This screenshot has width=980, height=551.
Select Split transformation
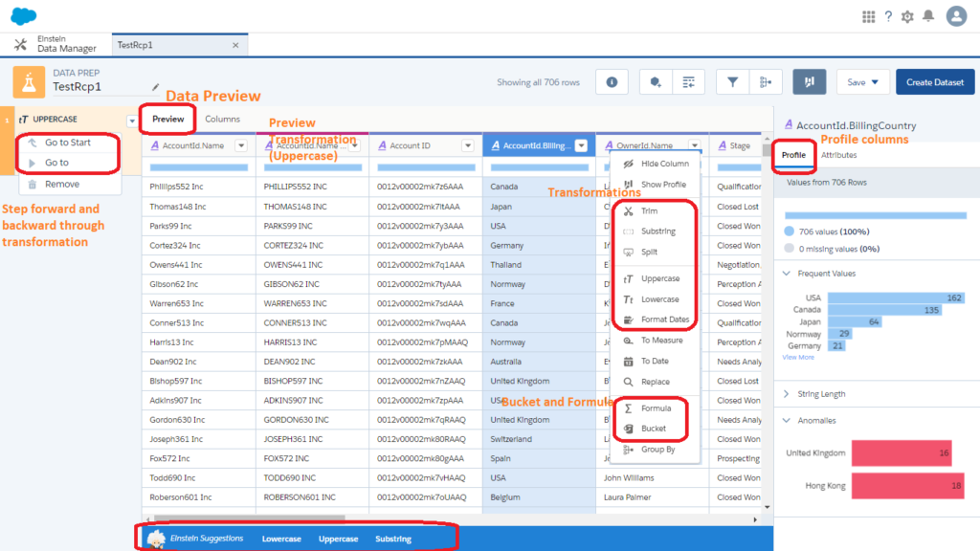point(656,252)
